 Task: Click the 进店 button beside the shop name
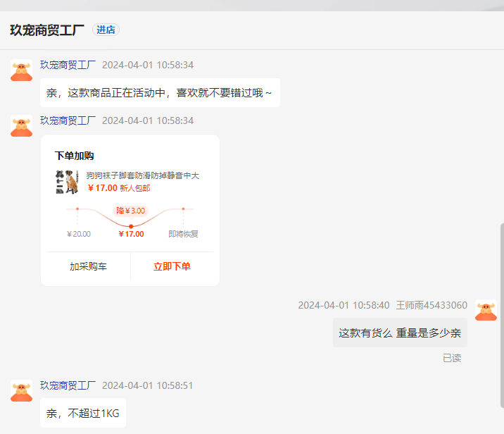(x=106, y=30)
